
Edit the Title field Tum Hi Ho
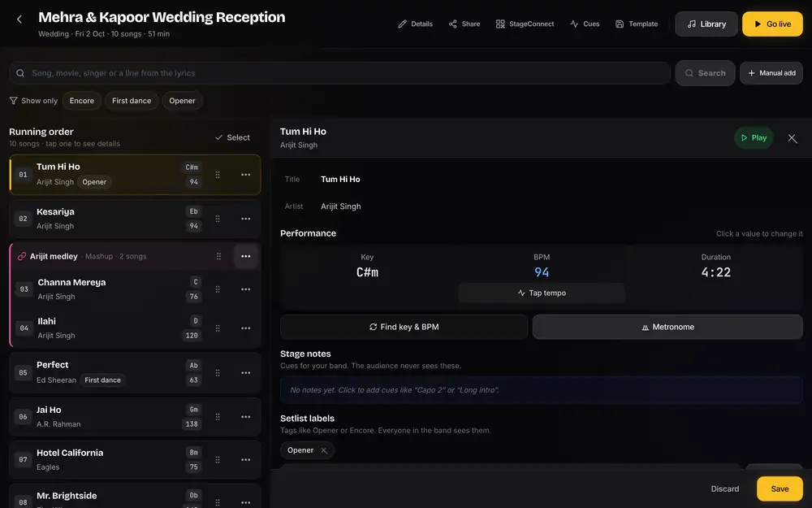coord(340,180)
